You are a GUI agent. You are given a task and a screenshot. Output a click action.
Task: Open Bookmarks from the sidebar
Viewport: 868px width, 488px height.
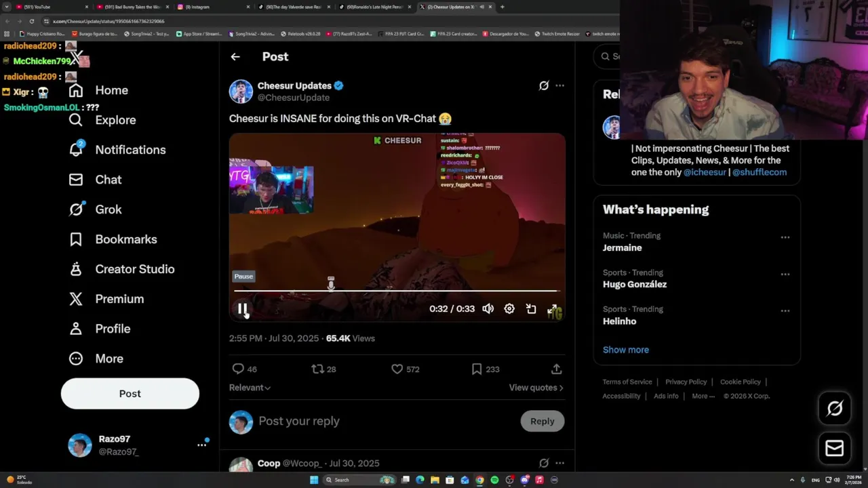113,239
